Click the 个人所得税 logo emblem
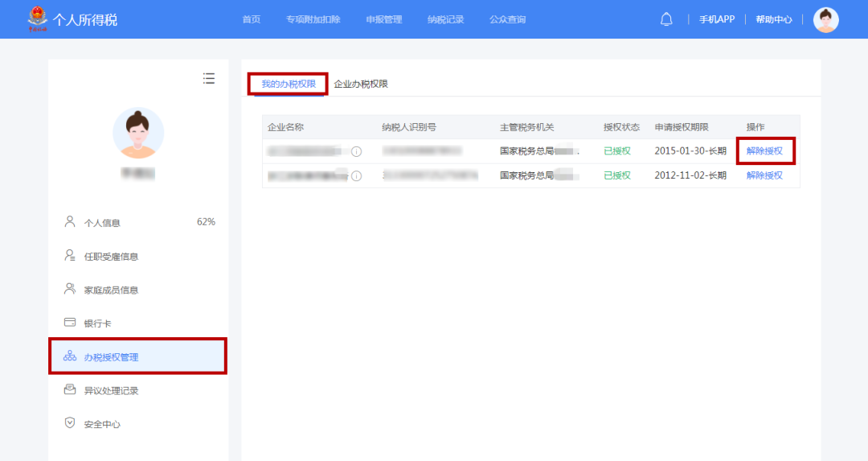Screen dimensions: 868x461 tap(38, 19)
